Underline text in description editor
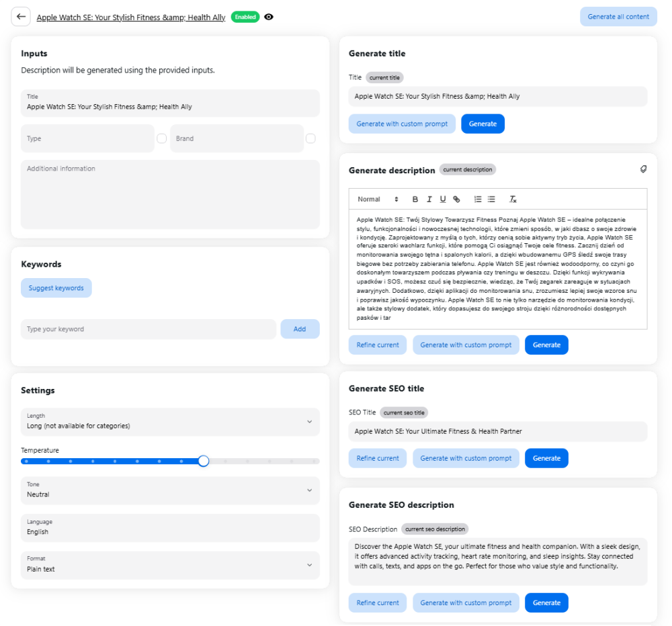The height and width of the screenshot is (626, 672). 443,199
